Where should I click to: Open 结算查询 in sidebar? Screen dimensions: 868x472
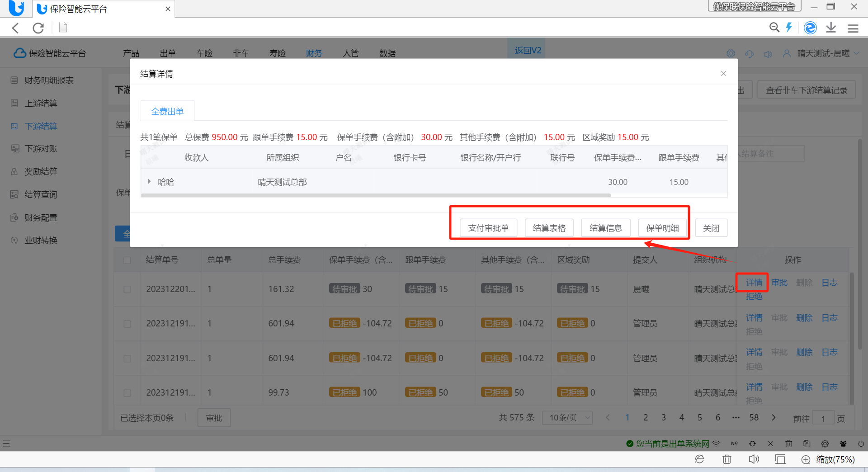[41, 195]
